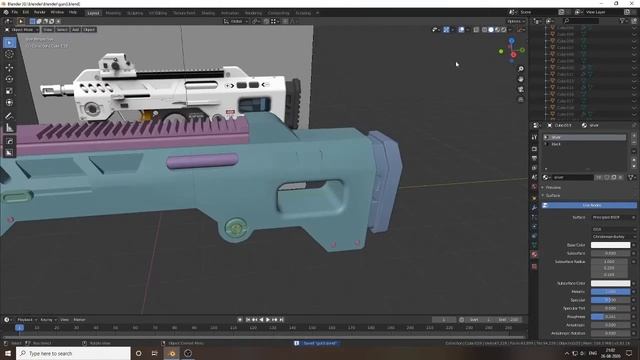
Task: Open the View Layer properties tab
Action: (x=534, y=168)
